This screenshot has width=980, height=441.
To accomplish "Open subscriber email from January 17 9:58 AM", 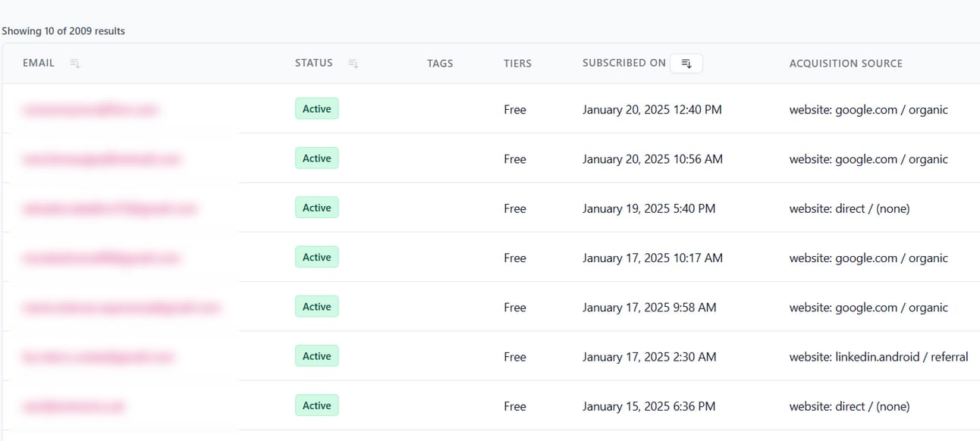I will point(121,308).
